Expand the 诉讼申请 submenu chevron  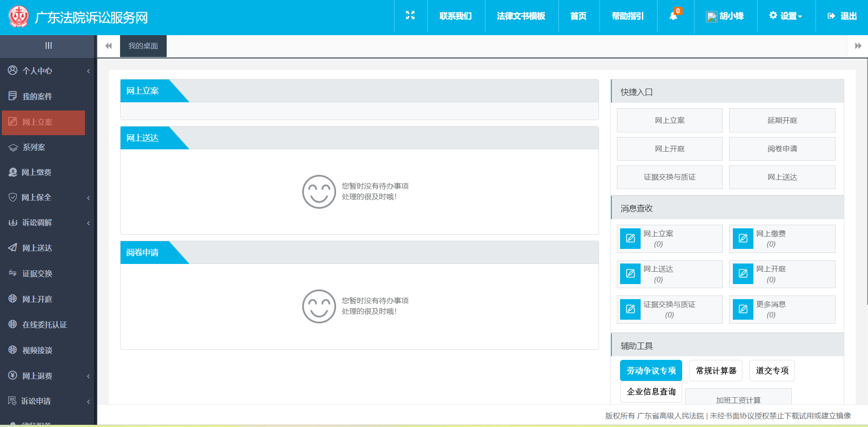88,401
